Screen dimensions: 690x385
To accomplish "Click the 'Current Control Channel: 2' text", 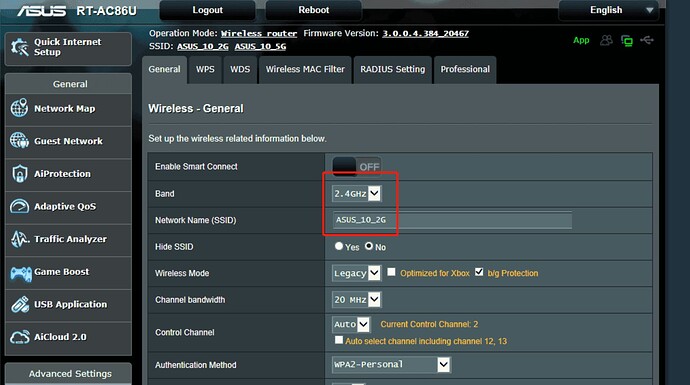I will click(429, 324).
